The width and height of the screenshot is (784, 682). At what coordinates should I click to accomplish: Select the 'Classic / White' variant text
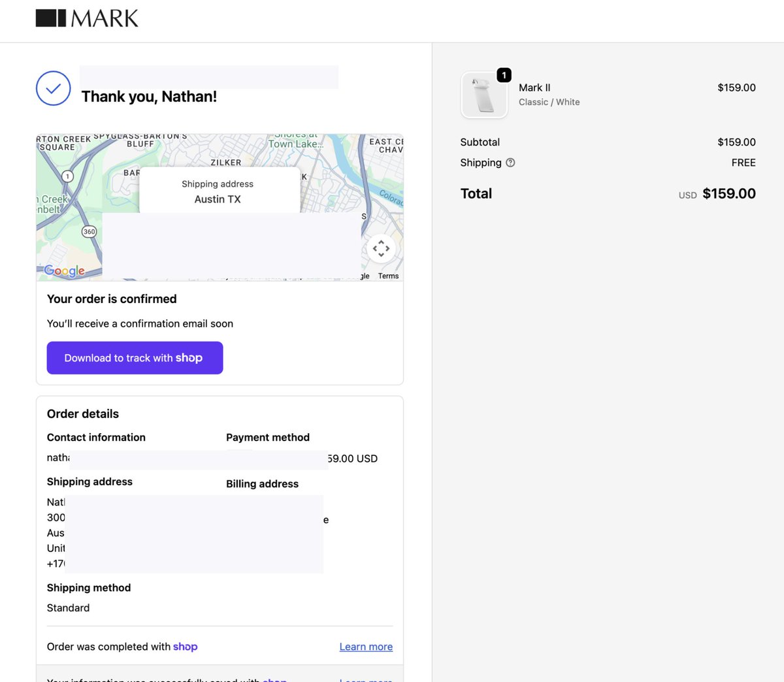tap(549, 102)
